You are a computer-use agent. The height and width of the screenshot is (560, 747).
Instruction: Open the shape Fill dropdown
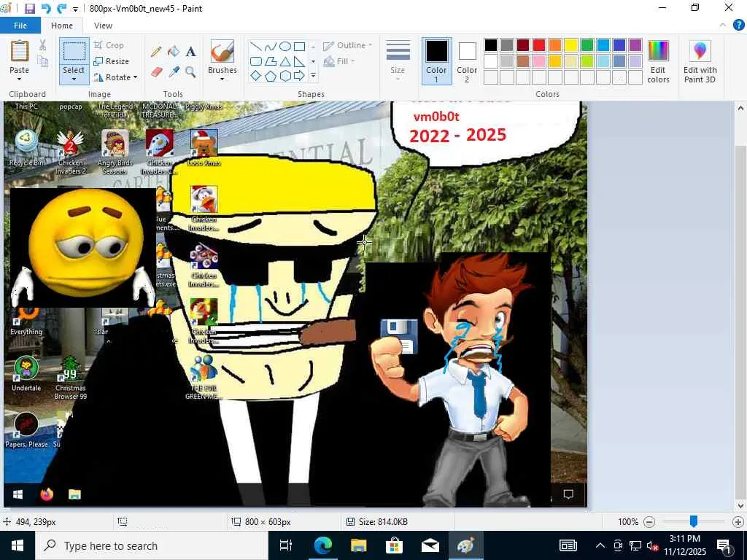point(338,61)
